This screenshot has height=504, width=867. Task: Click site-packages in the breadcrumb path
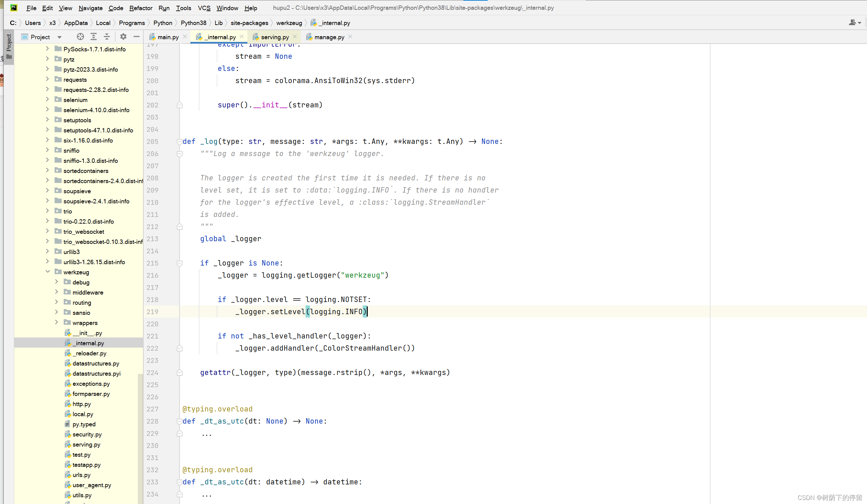click(x=249, y=23)
